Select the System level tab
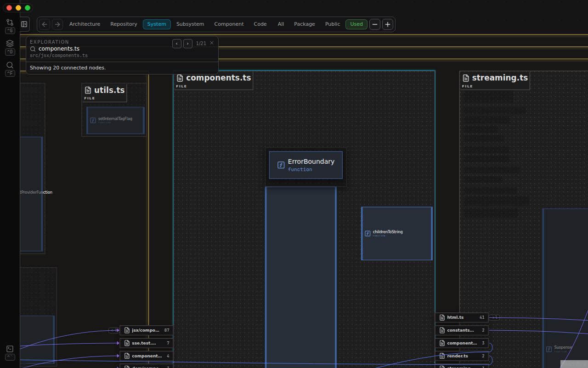This screenshot has width=588, height=368. pyautogui.click(x=157, y=24)
